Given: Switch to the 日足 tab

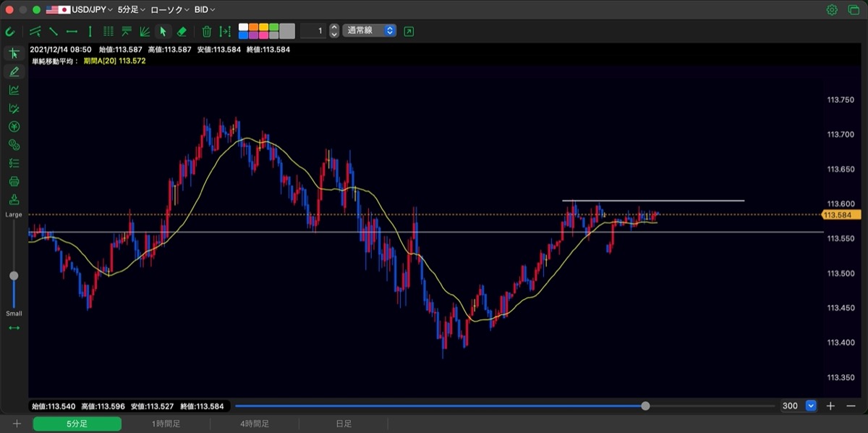Looking at the screenshot, I should (344, 424).
